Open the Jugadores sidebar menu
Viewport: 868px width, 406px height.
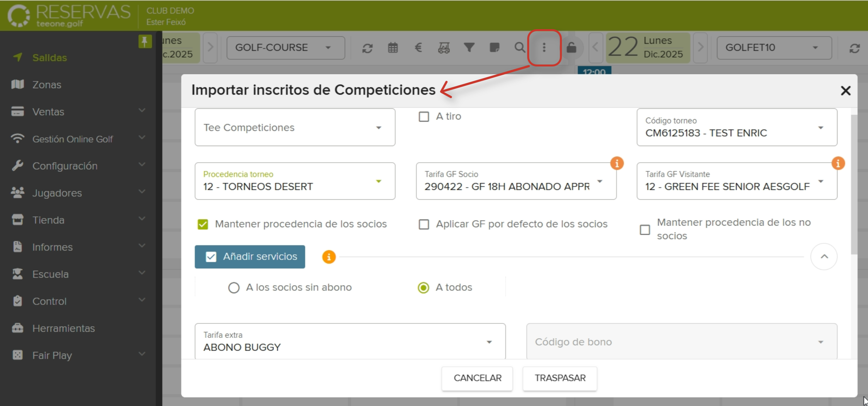coord(57,193)
